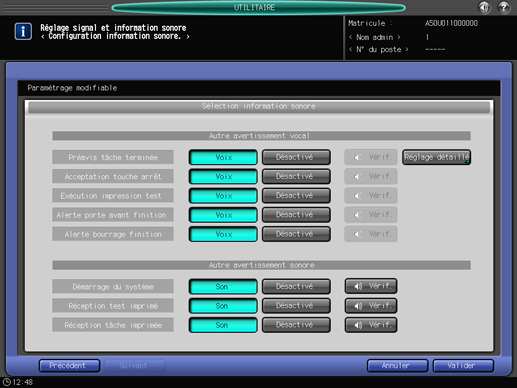Click the Réception test imprimé label

point(113,306)
